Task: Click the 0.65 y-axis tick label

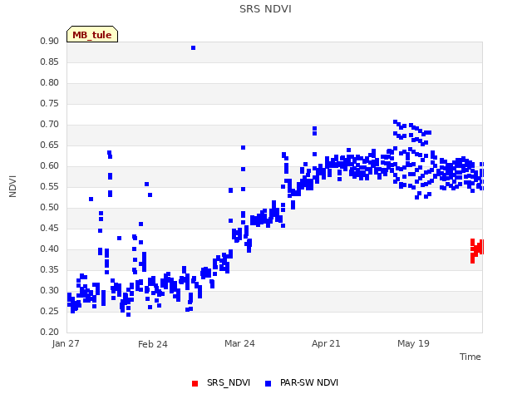Action: coord(50,145)
